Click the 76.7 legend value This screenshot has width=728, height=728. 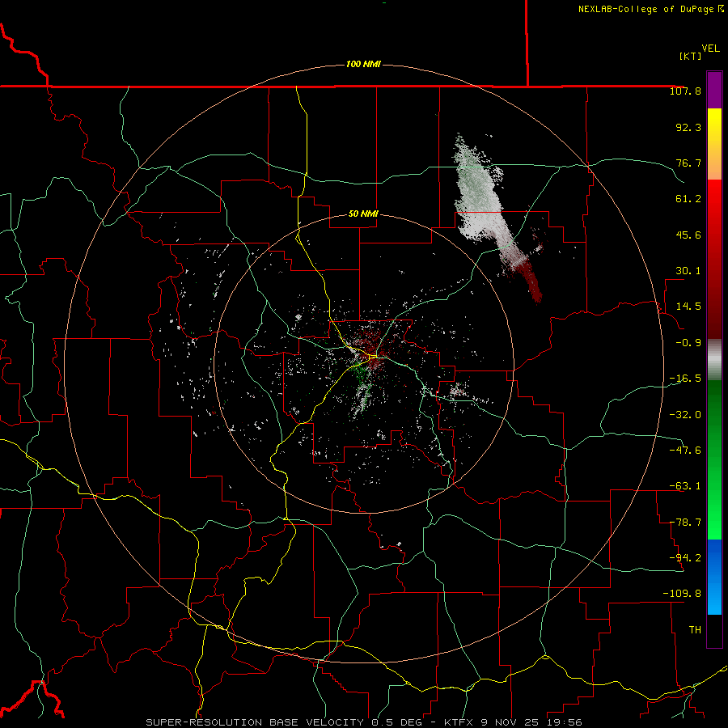click(x=688, y=163)
